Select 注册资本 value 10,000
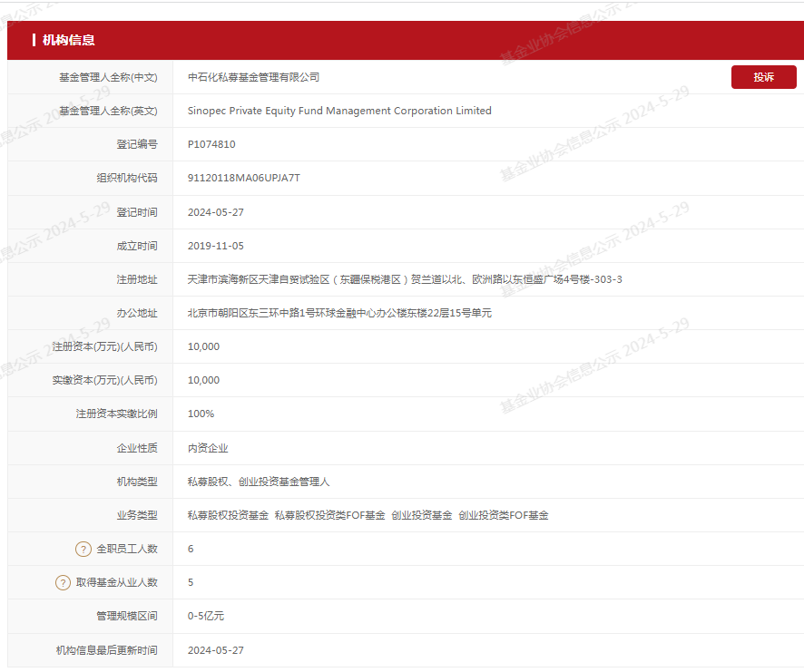 point(203,346)
